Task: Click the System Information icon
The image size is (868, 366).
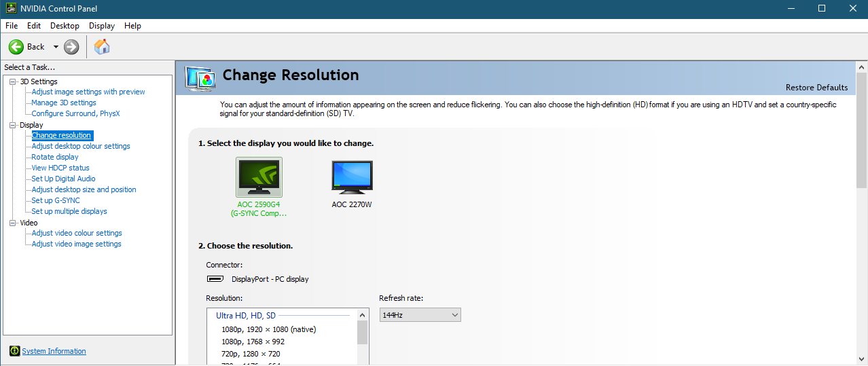Action: [14, 351]
